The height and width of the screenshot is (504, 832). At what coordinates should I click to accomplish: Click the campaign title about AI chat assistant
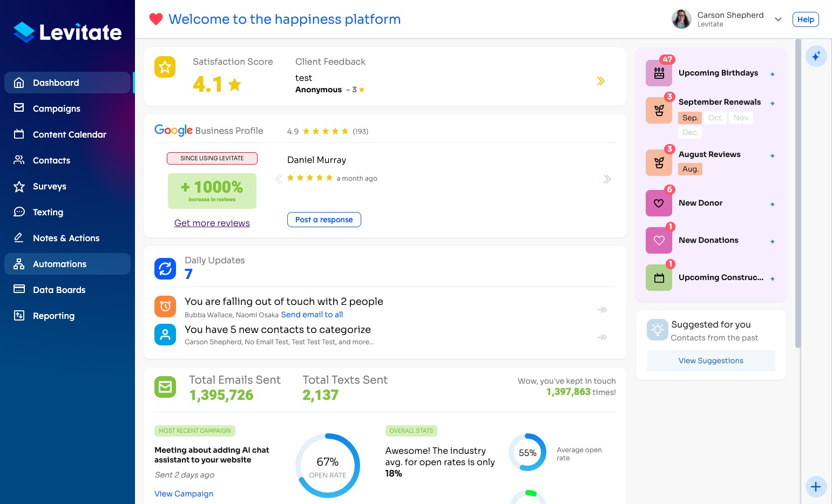(212, 455)
